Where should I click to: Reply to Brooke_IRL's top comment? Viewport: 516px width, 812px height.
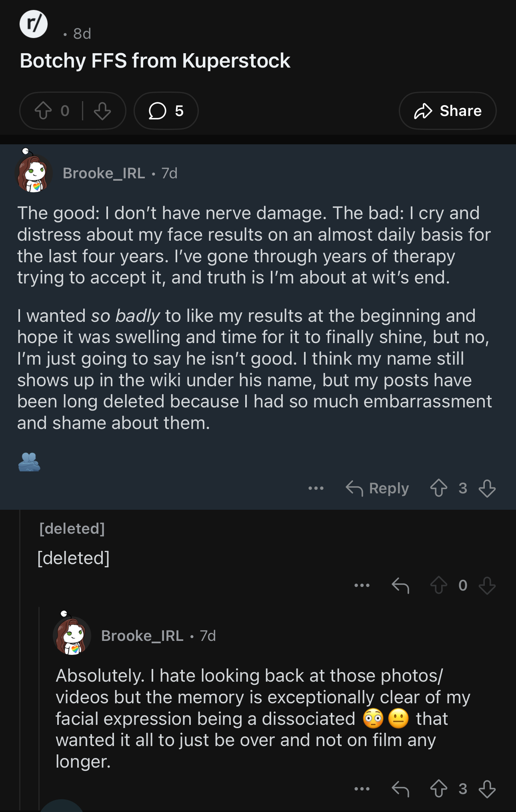377,488
